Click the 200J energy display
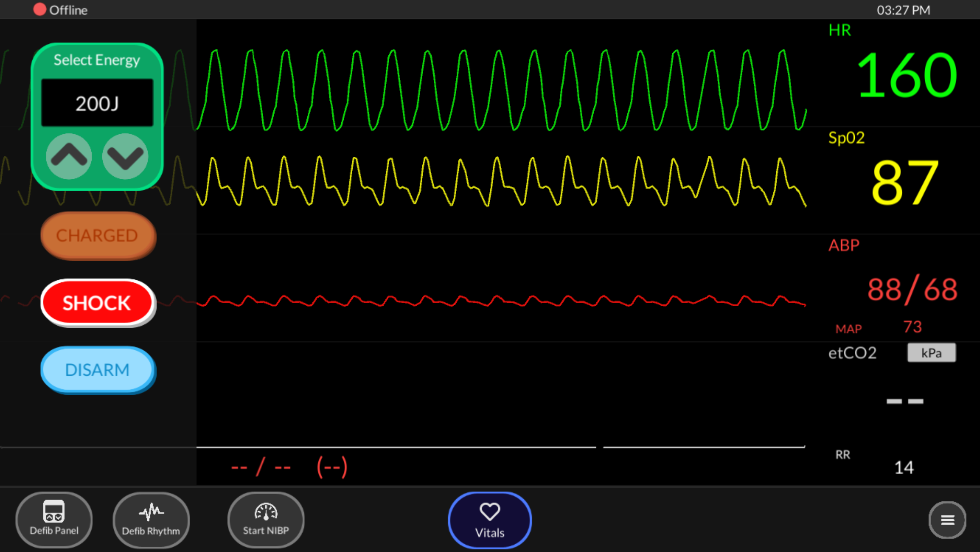Viewport: 980px width, 552px height. point(97,103)
